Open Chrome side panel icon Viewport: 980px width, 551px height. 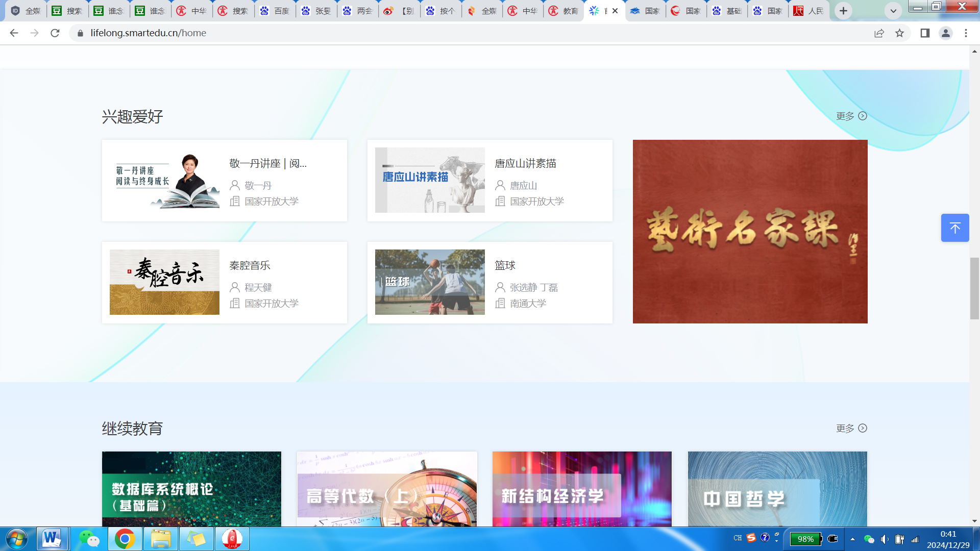point(924,33)
